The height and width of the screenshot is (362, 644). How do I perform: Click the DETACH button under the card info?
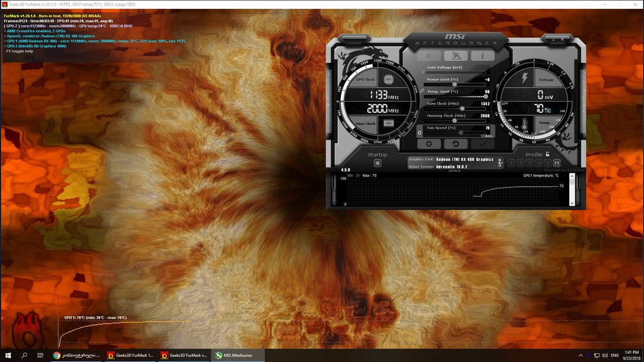[454, 171]
